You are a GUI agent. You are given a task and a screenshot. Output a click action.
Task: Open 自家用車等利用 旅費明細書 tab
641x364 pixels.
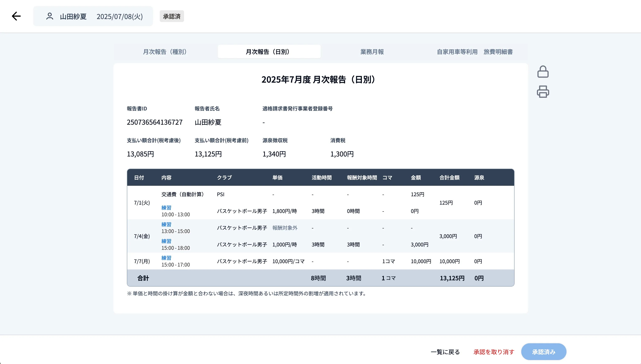[x=474, y=52]
